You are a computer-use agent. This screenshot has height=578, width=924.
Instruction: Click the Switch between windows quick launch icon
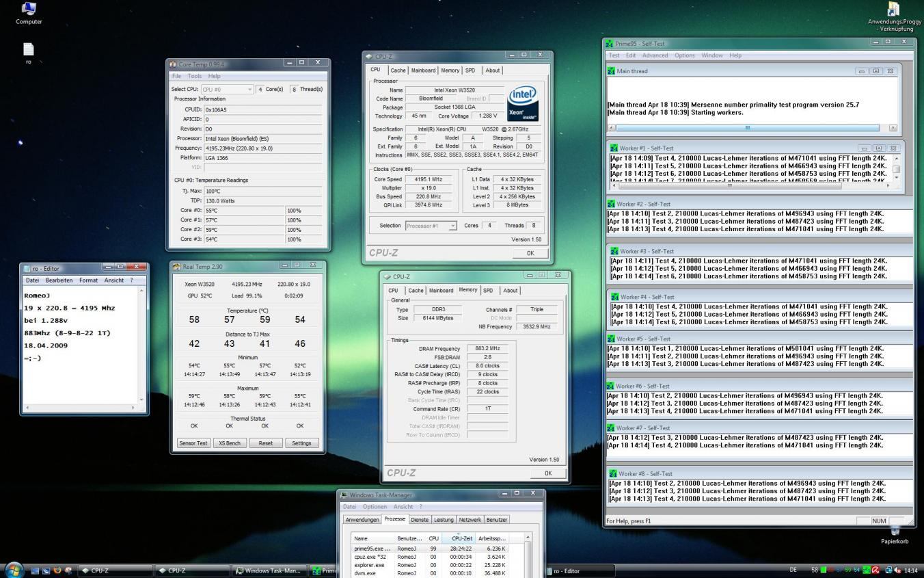click(46, 570)
